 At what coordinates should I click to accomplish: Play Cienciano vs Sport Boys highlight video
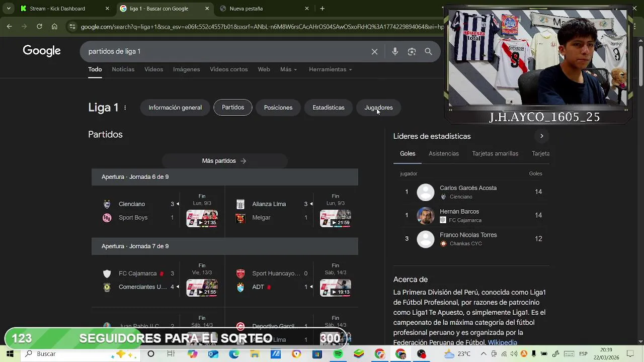202,219
